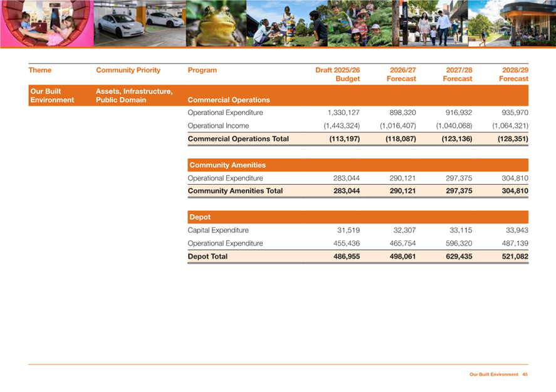Click Commercial Operations value 898,320
The image size is (556, 392).
coord(402,113)
